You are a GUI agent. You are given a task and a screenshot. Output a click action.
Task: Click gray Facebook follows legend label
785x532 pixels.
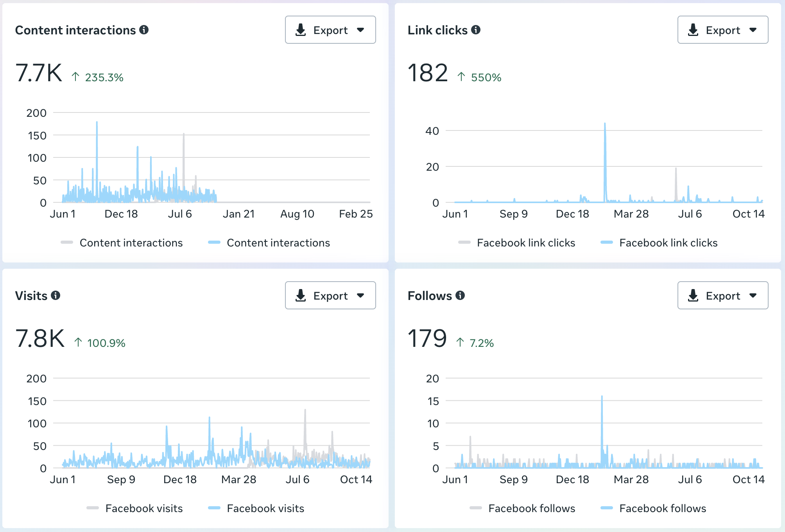tap(532, 508)
